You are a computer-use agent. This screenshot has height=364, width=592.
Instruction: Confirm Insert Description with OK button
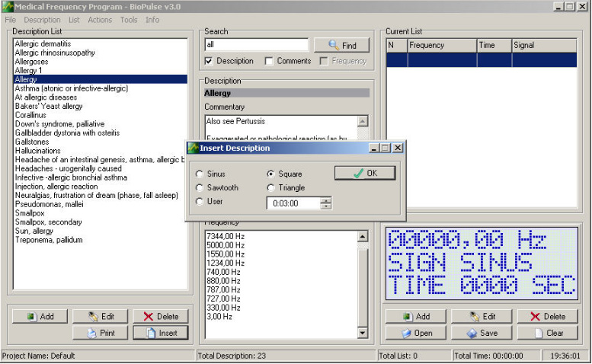click(x=365, y=174)
